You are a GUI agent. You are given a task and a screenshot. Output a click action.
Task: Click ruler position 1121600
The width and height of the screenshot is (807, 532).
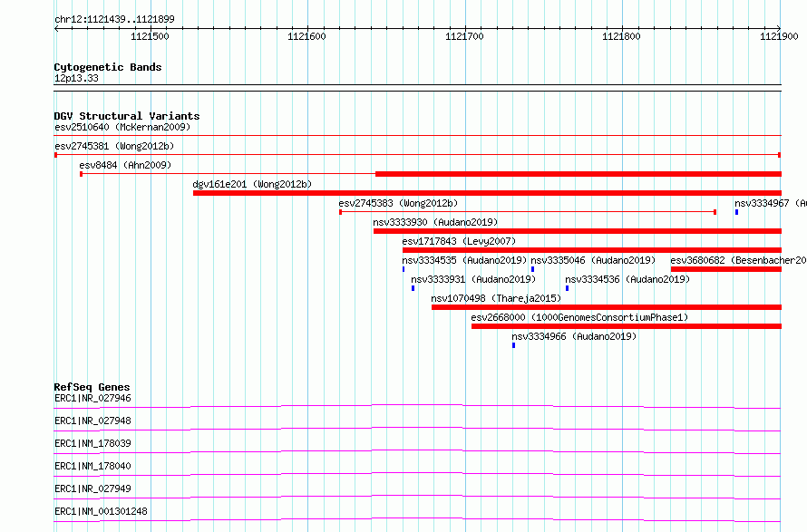coord(306,36)
